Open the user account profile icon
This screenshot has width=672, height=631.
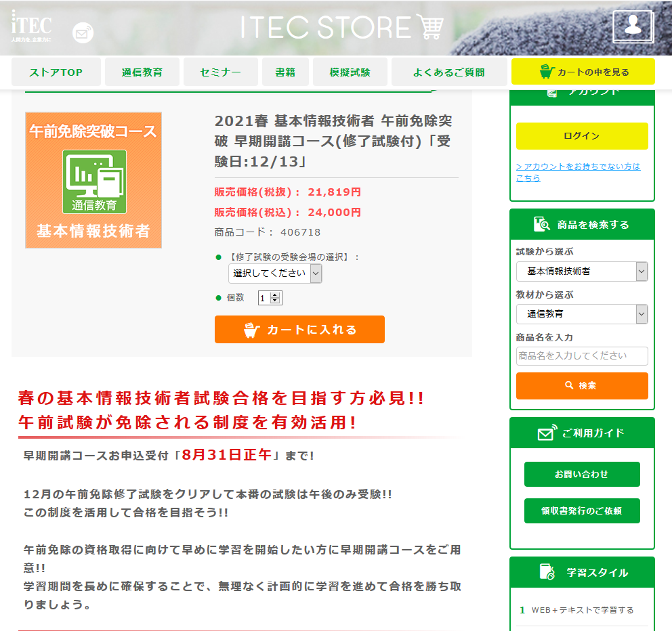[x=633, y=26]
